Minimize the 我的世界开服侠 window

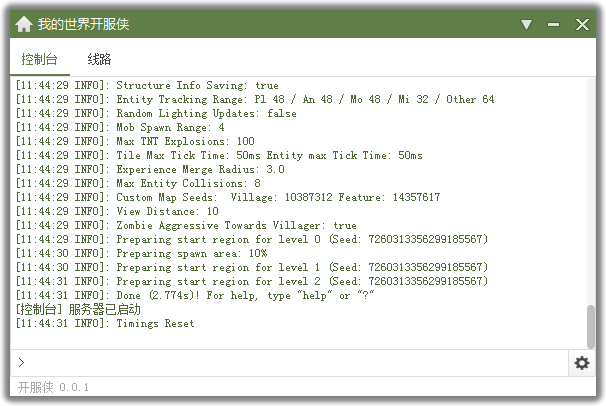[x=553, y=25]
